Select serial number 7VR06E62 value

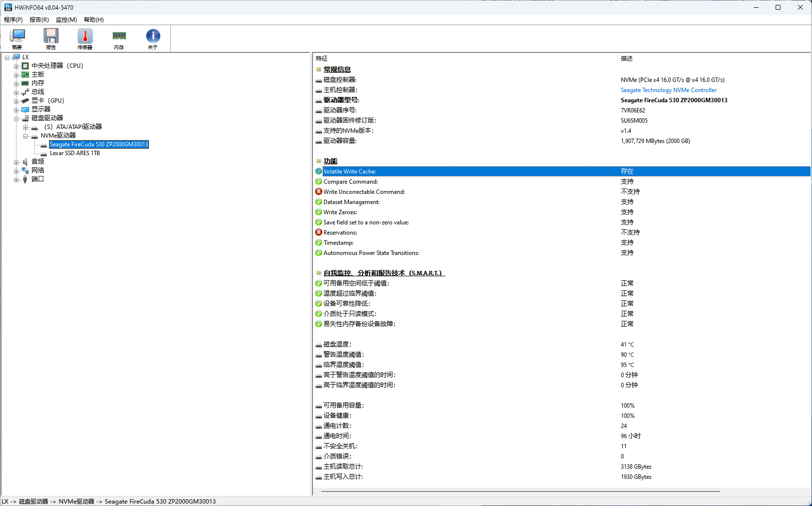[633, 111]
